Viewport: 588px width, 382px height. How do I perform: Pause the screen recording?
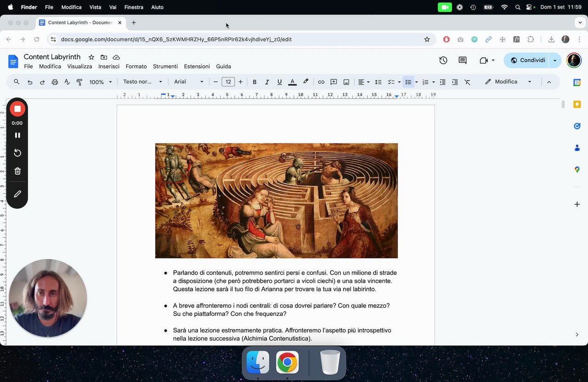[17, 135]
